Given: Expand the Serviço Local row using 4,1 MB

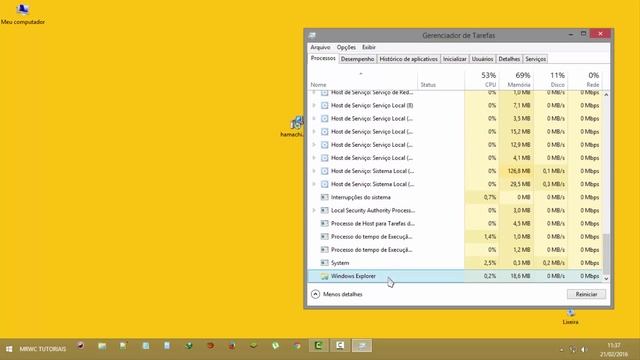Looking at the screenshot, I should point(314,158).
